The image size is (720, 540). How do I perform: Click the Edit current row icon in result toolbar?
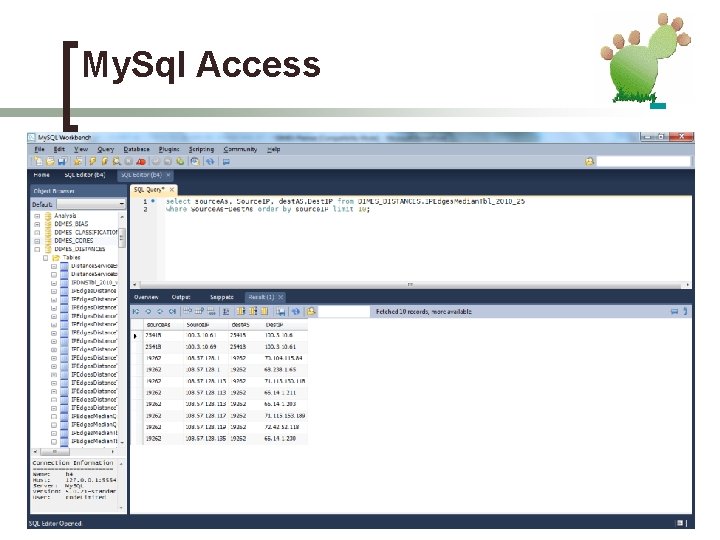[x=187, y=312]
